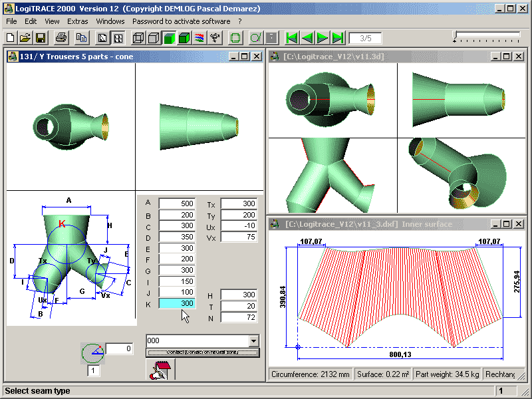Click the H field
This screenshot has width=532, height=399.
[x=239, y=295]
